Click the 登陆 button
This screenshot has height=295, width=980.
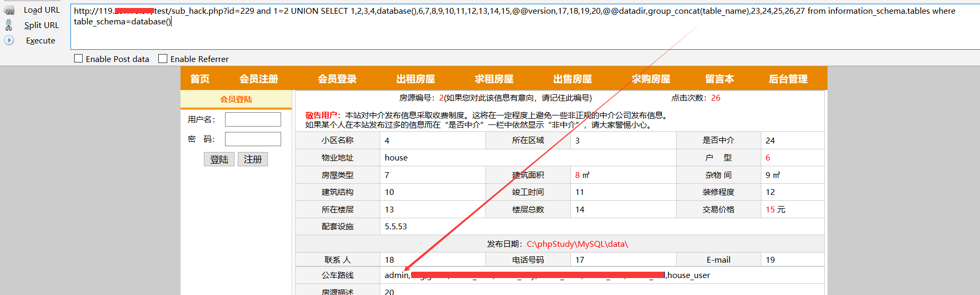pos(219,159)
